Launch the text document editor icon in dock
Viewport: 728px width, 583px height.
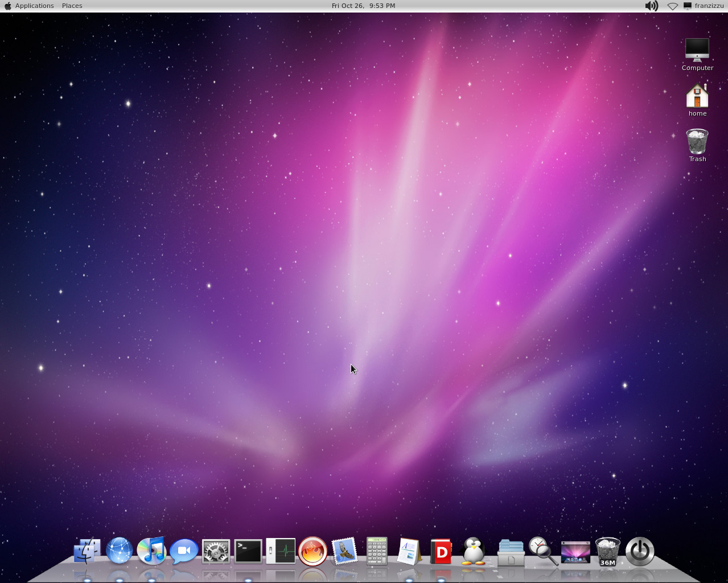point(409,551)
